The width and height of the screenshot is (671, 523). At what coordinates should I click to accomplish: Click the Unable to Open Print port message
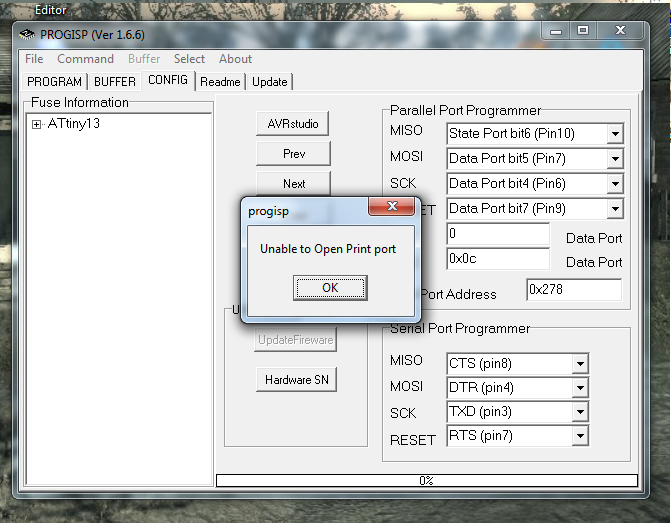tap(328, 249)
